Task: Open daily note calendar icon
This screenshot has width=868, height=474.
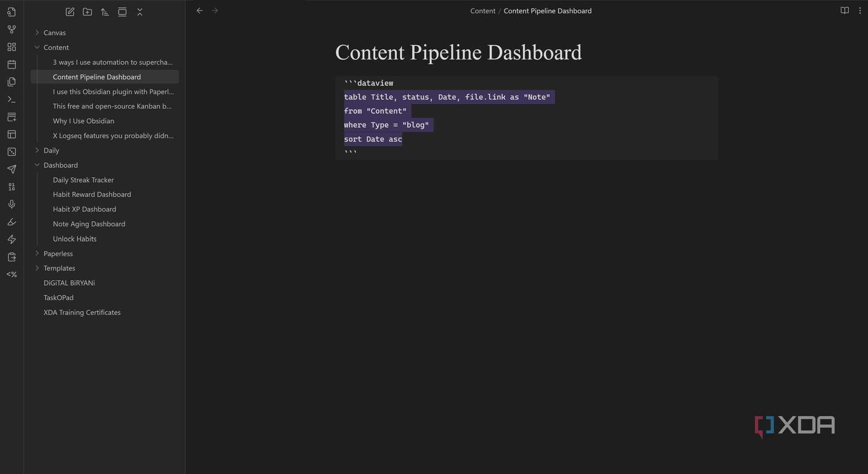Action: [x=12, y=64]
